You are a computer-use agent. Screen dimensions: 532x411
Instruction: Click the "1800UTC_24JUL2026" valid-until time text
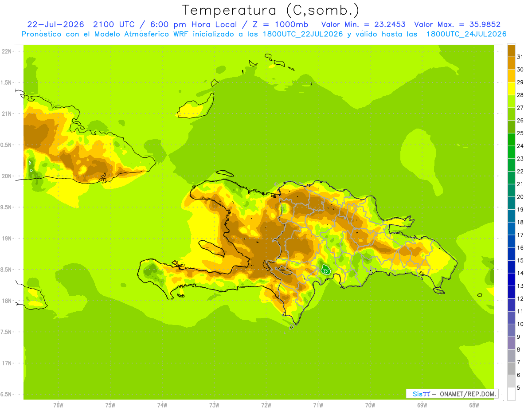[466, 34]
